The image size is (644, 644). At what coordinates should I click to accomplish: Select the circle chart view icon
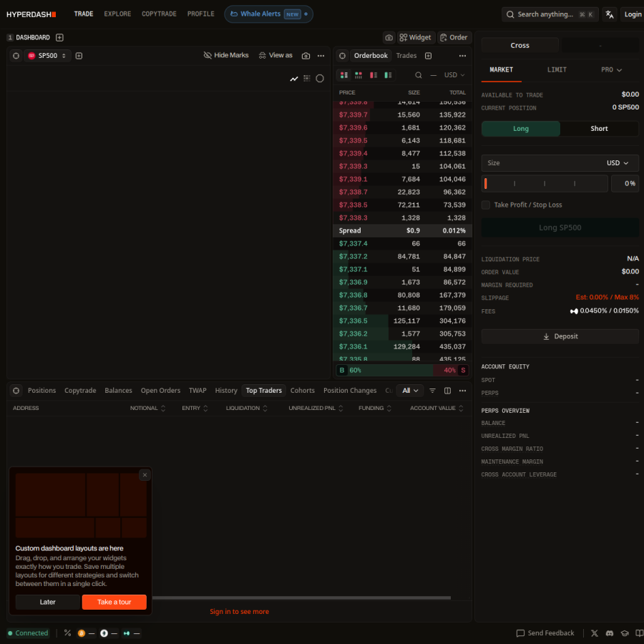tap(320, 79)
